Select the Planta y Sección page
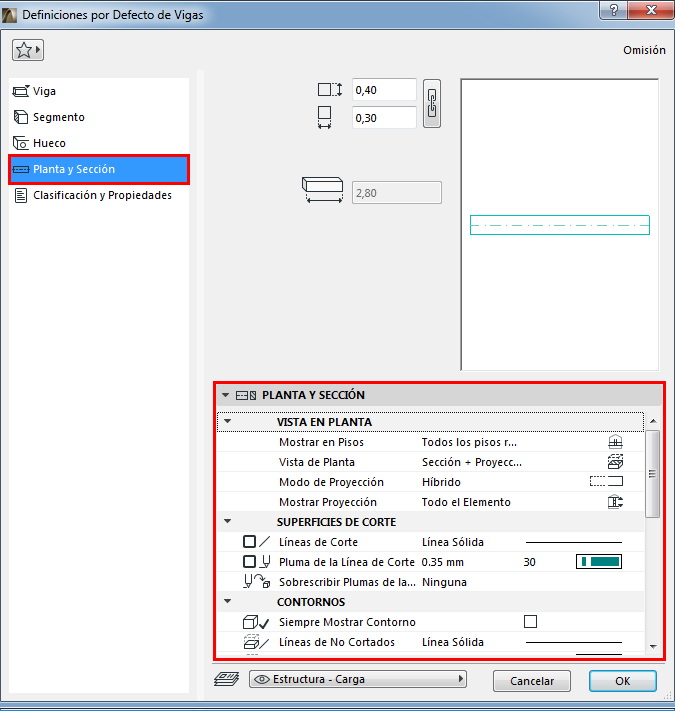Screen dimensions: 675x711 coord(99,169)
